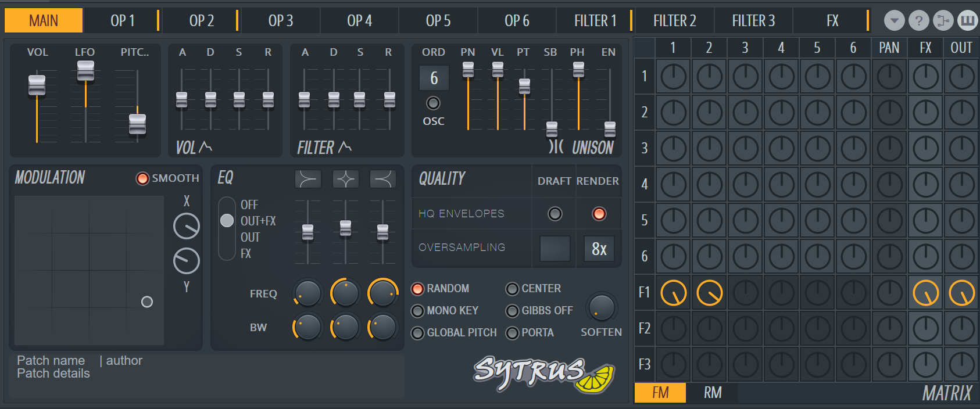The width and height of the screenshot is (980, 409).
Task: Switch the matrix to RM mode
Action: point(713,393)
